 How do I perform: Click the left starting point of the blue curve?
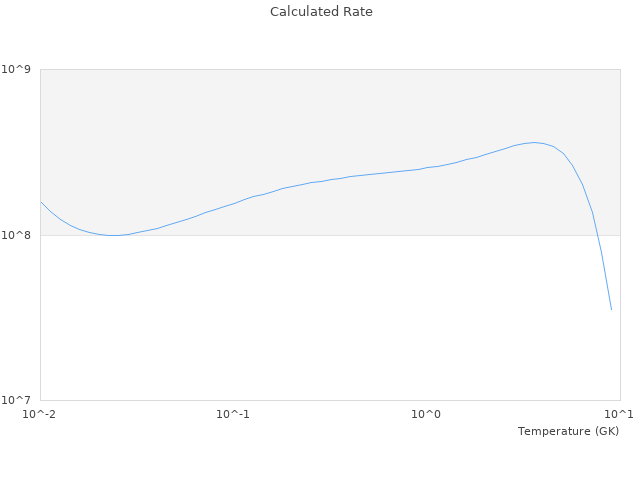coord(41,202)
